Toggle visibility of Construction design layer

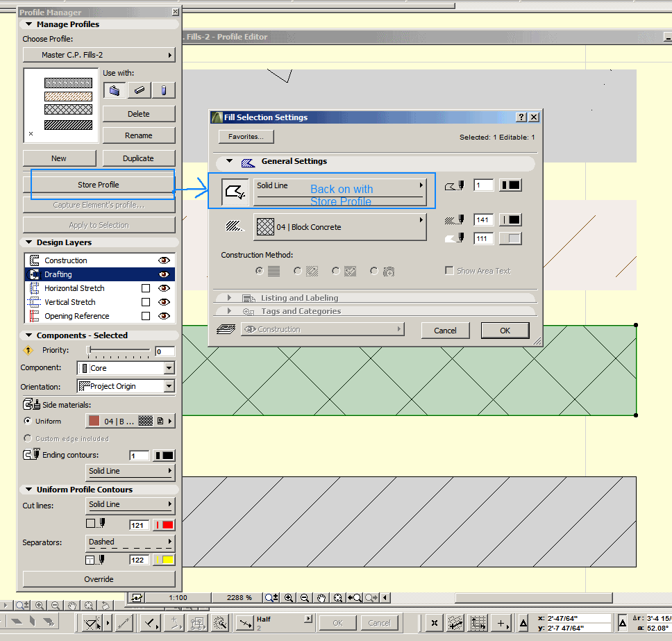164,260
